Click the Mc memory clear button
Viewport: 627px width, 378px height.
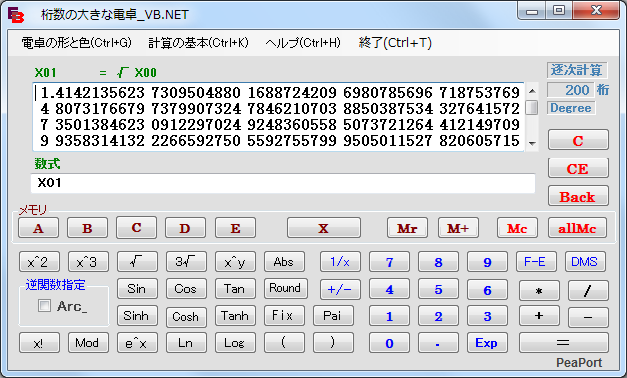tap(517, 228)
